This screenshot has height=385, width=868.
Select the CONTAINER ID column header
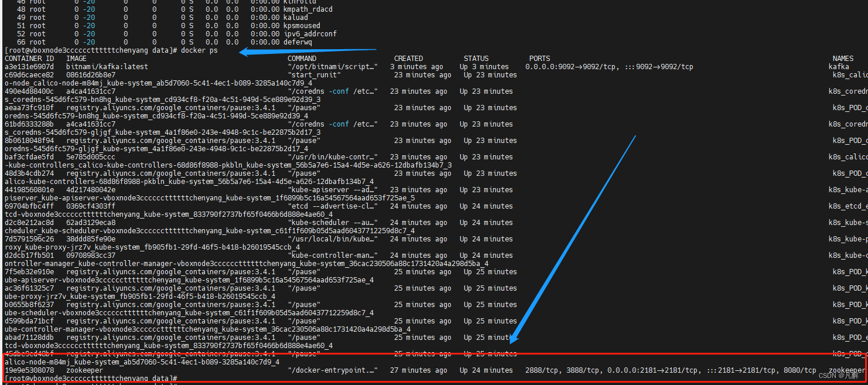pyautogui.click(x=29, y=59)
